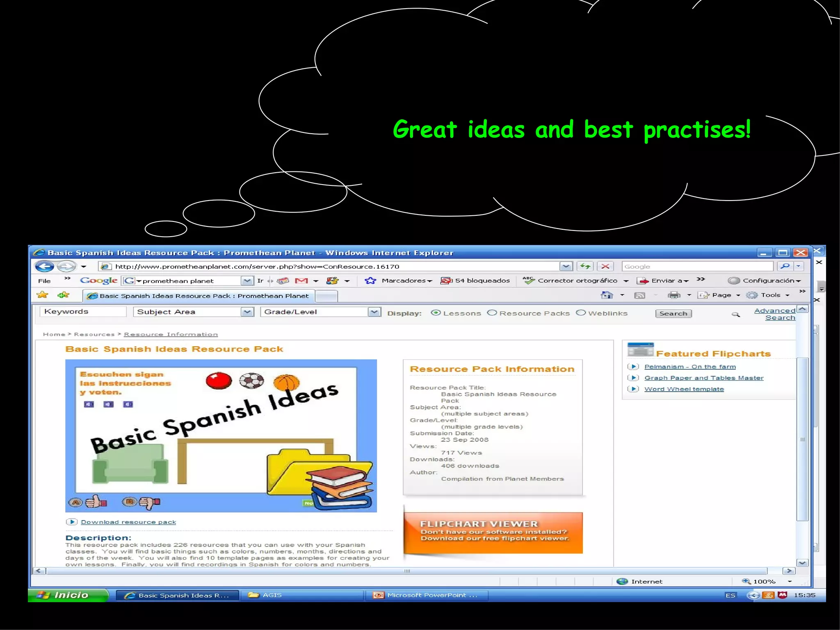The width and height of the screenshot is (840, 630).
Task: Click the browser Forward arrow button
Action: tap(66, 266)
